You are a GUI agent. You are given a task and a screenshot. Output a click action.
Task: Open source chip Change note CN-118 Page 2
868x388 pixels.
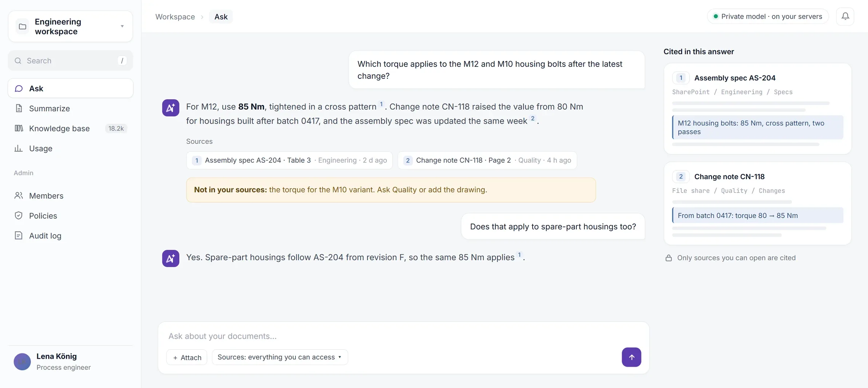487,160
